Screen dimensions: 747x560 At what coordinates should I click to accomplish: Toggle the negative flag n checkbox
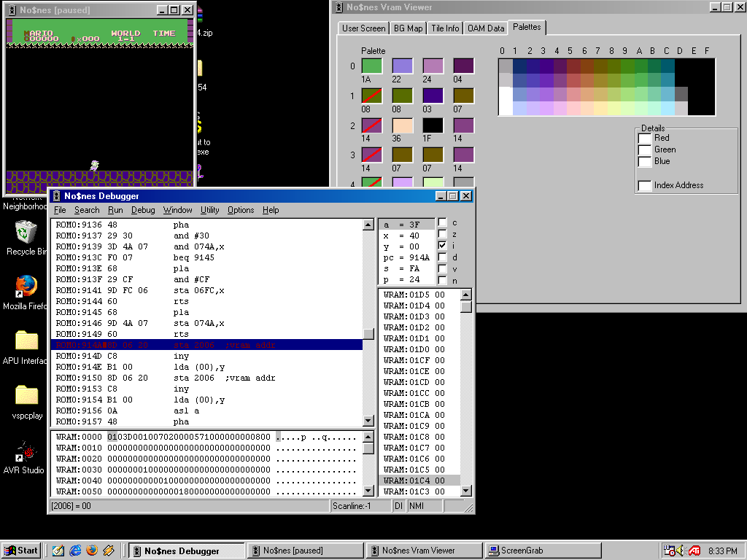click(443, 280)
